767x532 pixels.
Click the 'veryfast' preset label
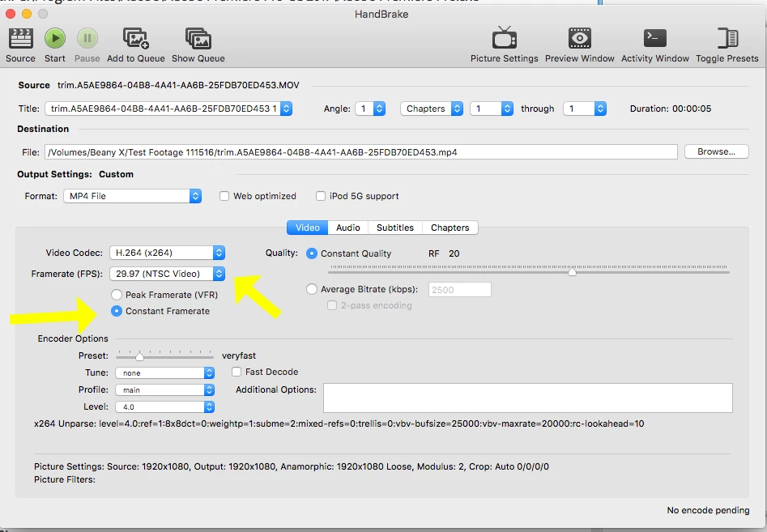click(239, 356)
